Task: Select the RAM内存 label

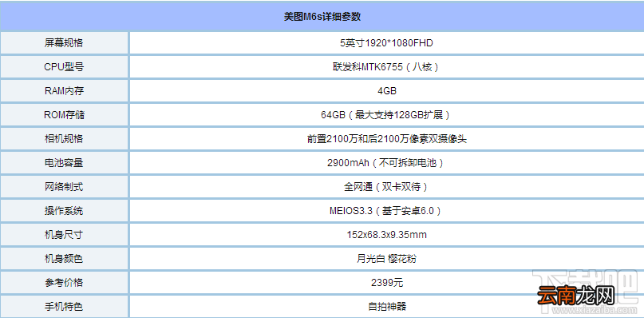Action: 64,91
